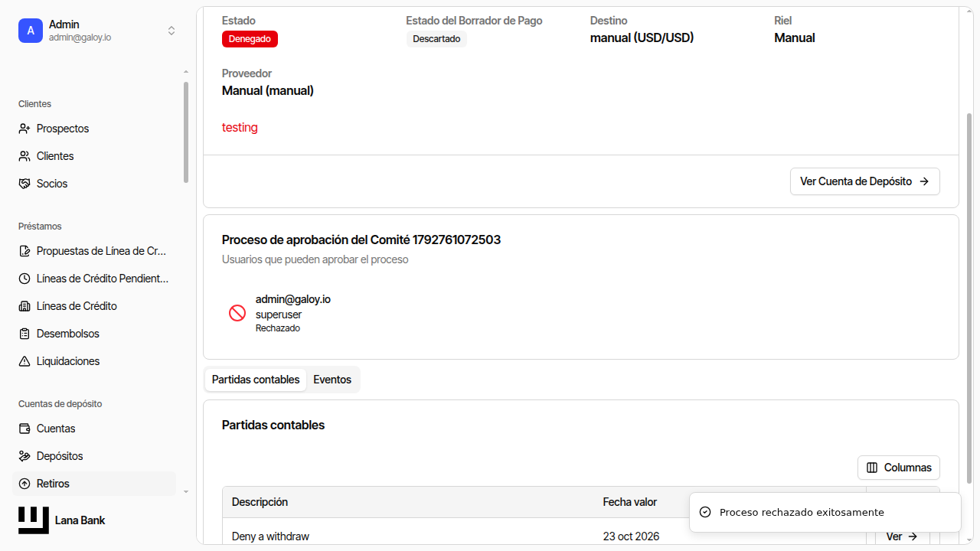Click Ver for the Deny a withdraw row
The height and width of the screenshot is (551, 980).
[902, 536]
